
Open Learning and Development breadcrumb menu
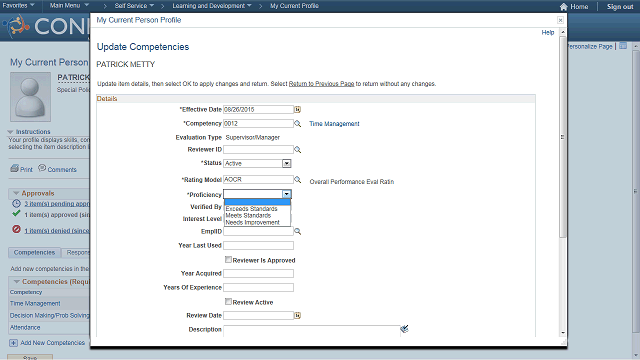(212, 6)
